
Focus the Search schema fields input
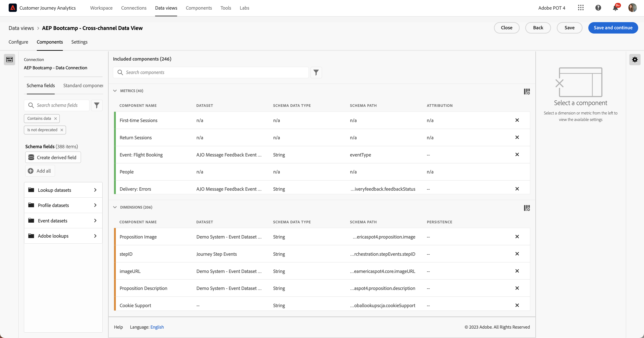[57, 105]
